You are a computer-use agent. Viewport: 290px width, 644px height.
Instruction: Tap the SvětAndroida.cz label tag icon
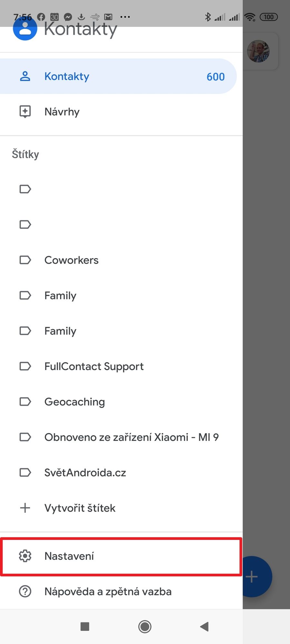(25, 472)
